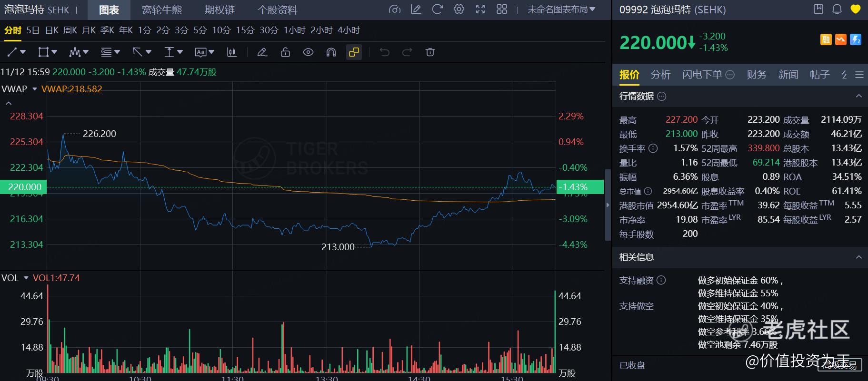Screen dimensions: 868x381
Task: Select the pencil edit drawing tool
Action: [262, 52]
